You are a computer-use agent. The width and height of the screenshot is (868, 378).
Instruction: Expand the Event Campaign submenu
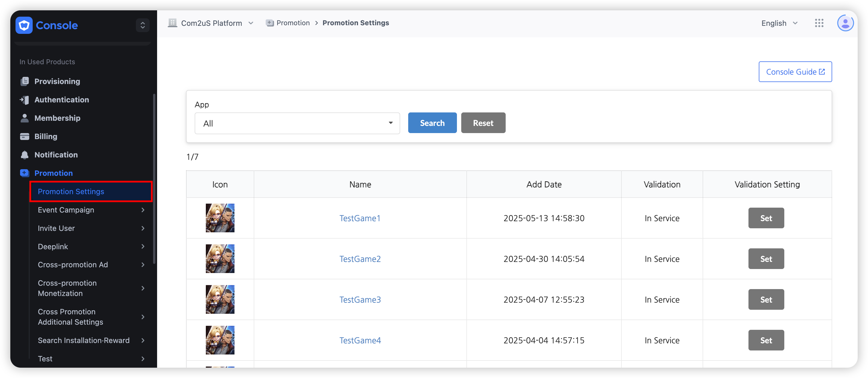pyautogui.click(x=91, y=210)
